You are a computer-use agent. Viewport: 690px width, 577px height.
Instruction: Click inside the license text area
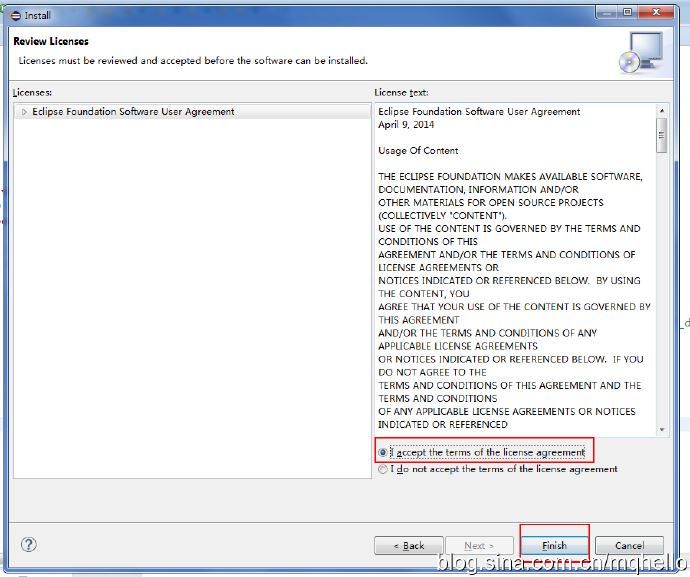click(510, 300)
